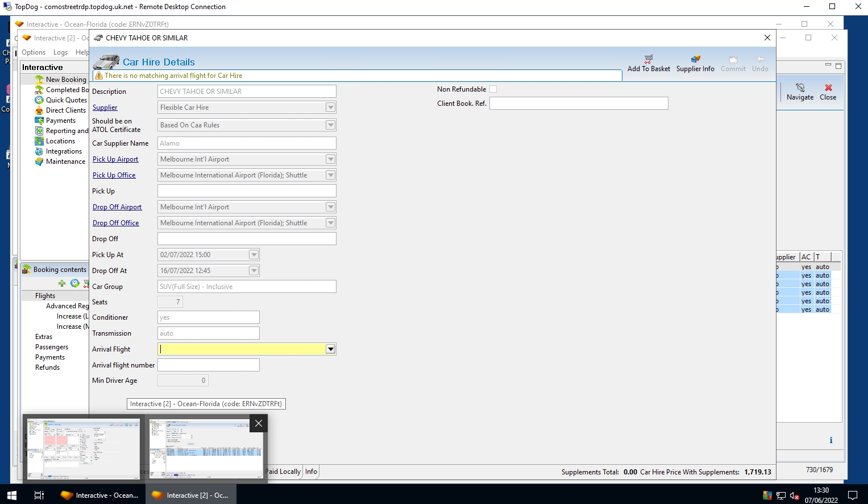This screenshot has height=504, width=868.
Task: Expand the Drop Off Office dropdown
Action: coord(330,223)
